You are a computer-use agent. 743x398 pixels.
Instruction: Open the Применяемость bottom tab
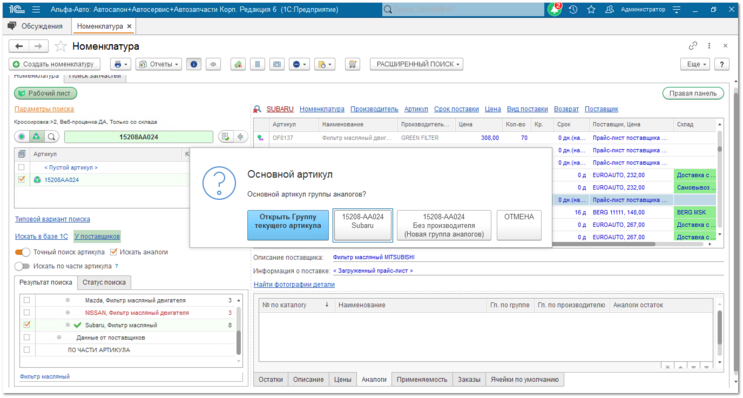click(x=422, y=380)
